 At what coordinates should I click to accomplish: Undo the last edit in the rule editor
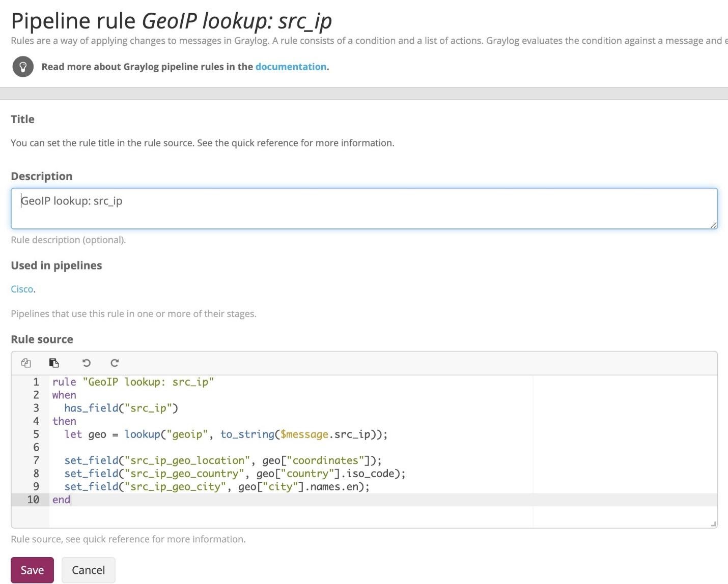point(86,363)
